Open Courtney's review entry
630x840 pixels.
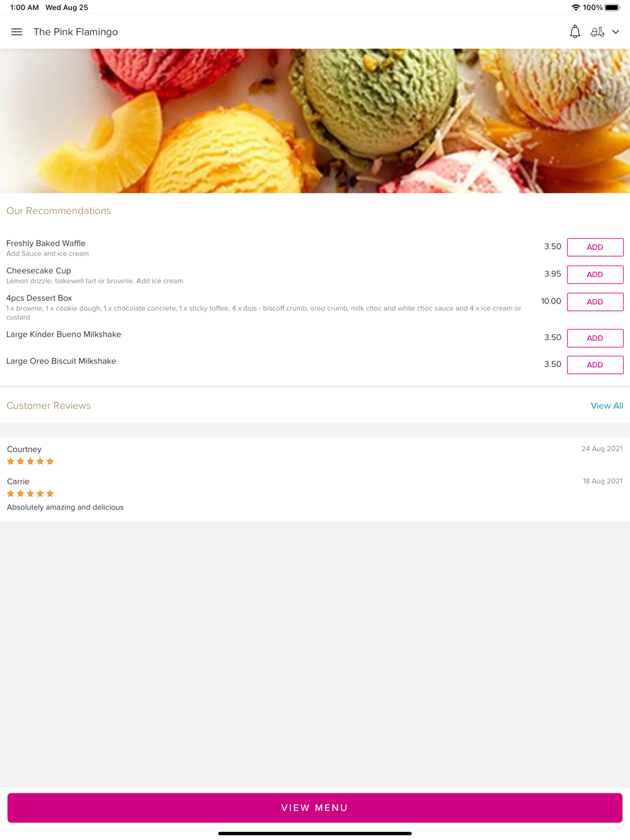(x=315, y=455)
